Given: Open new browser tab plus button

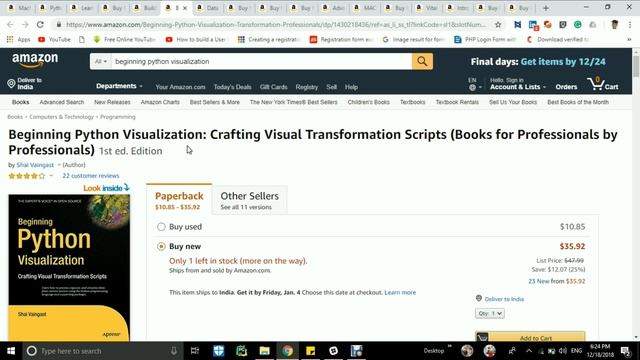Looking at the screenshot, I should point(545,8).
